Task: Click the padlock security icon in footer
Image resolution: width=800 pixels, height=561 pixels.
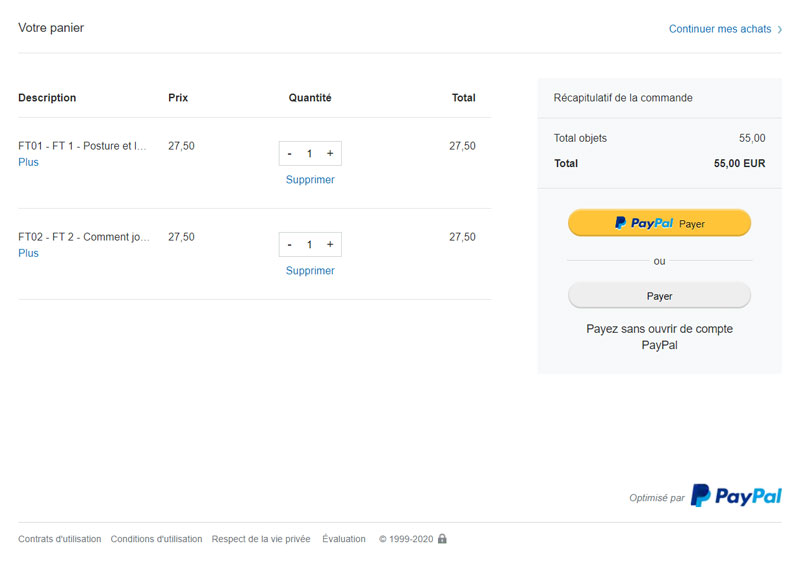Action: pos(442,539)
